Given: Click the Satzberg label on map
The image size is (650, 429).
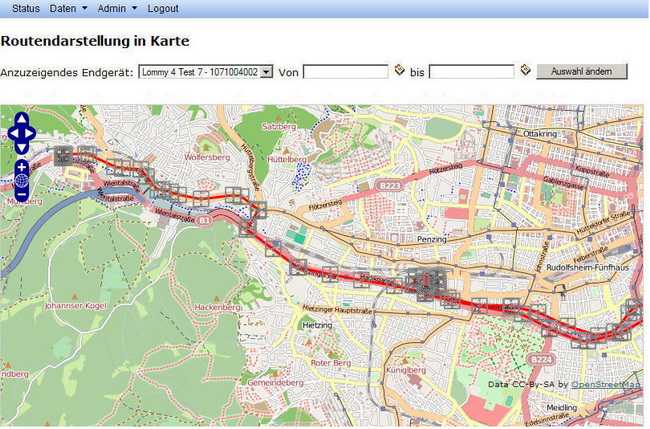Looking at the screenshot, I should [x=279, y=127].
